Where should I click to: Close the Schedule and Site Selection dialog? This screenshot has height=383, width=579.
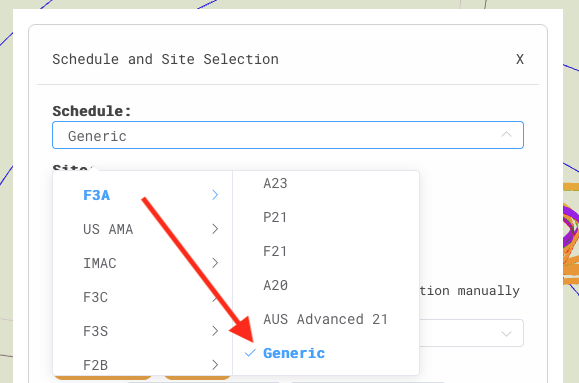click(520, 59)
